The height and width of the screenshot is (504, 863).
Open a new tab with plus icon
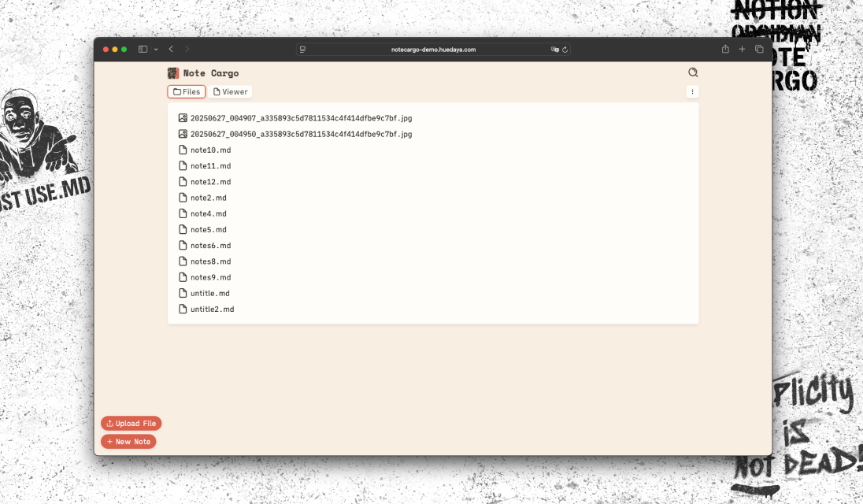(x=742, y=49)
